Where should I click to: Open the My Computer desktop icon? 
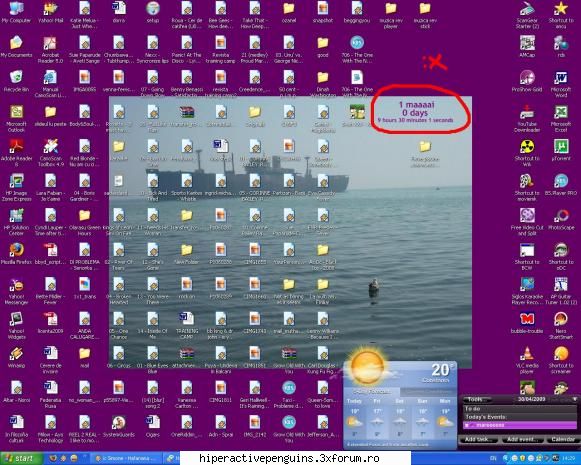click(16, 12)
